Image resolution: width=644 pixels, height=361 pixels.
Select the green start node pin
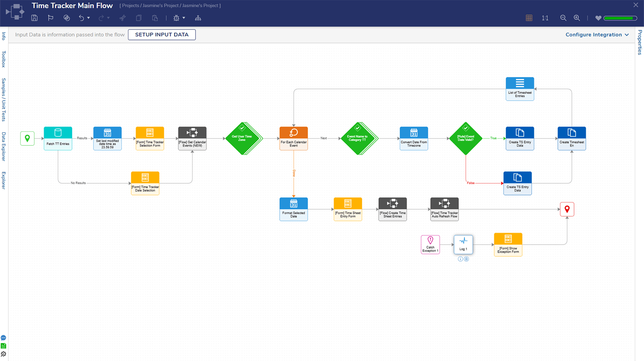pos(27,138)
